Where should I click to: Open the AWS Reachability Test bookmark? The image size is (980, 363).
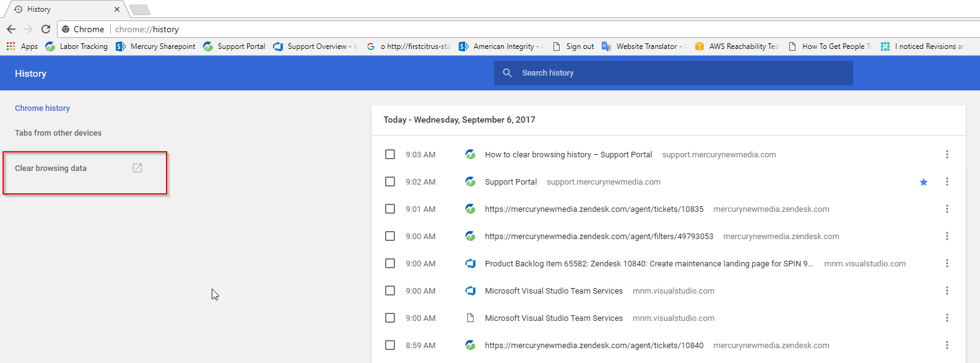point(737,46)
